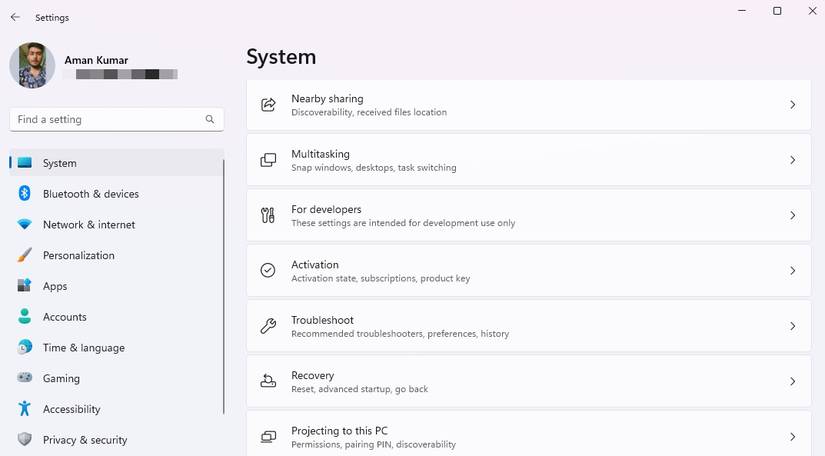This screenshot has width=825, height=456.
Task: Click the Bluetooth icon in sidebar
Action: 24,194
